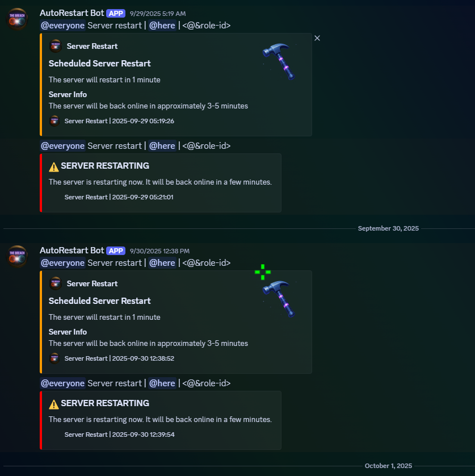The width and height of the screenshot is (475, 476).
Task: Open hammer thumbnail in first Scheduled Server Restart embed
Action: [x=279, y=61]
